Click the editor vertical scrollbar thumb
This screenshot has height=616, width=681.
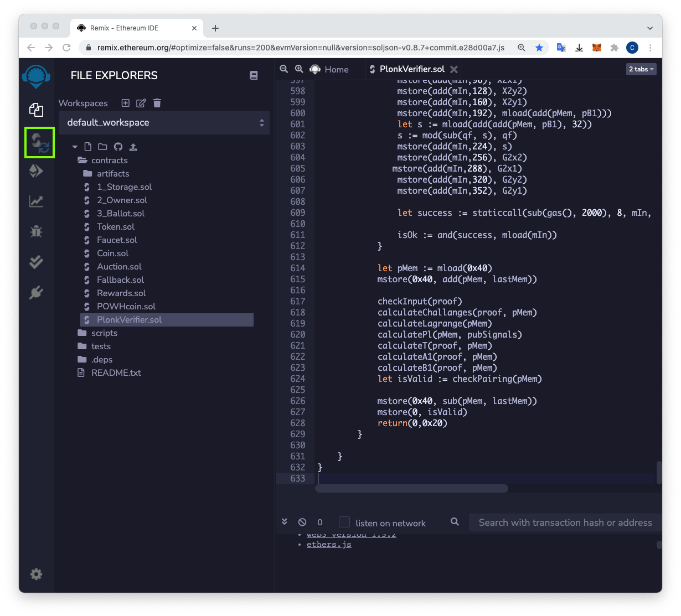(x=659, y=472)
